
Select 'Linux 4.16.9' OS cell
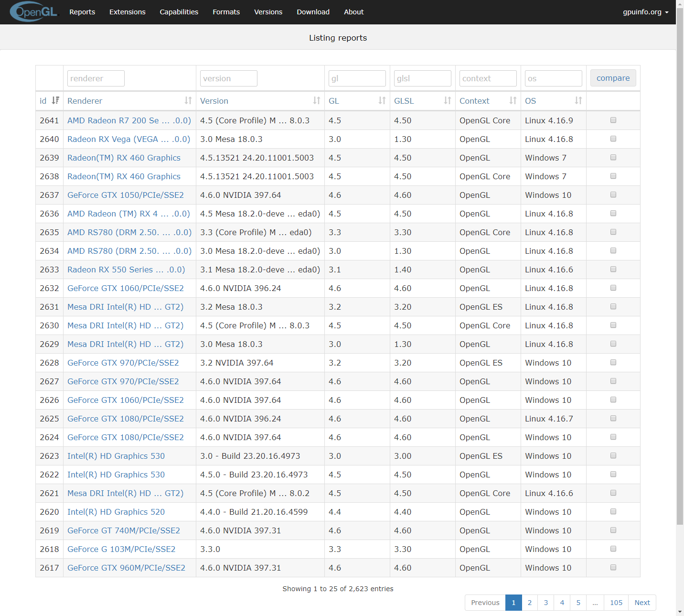pos(549,120)
